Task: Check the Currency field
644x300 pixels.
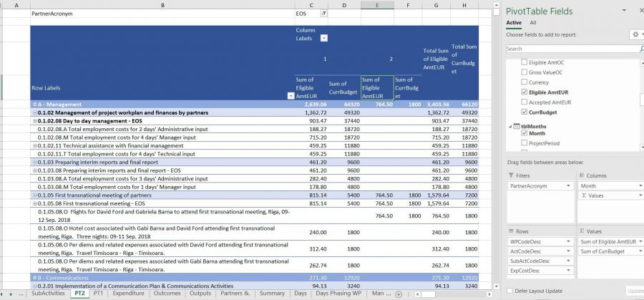Action: pyautogui.click(x=524, y=82)
